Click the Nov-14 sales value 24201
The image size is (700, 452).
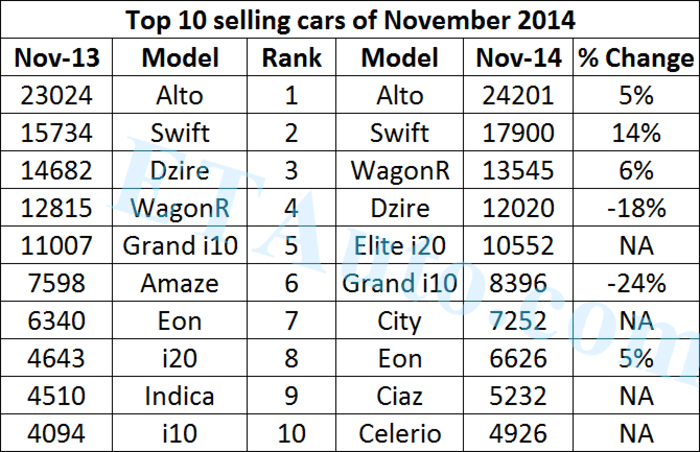[x=518, y=96]
